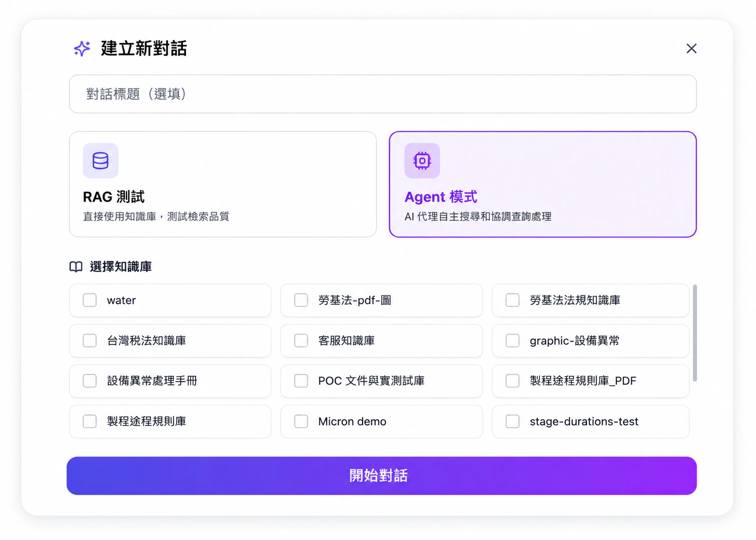Click the text 直接使用知識庫，測試檢索品質
This screenshot has width=756, height=540.
pyautogui.click(x=156, y=217)
